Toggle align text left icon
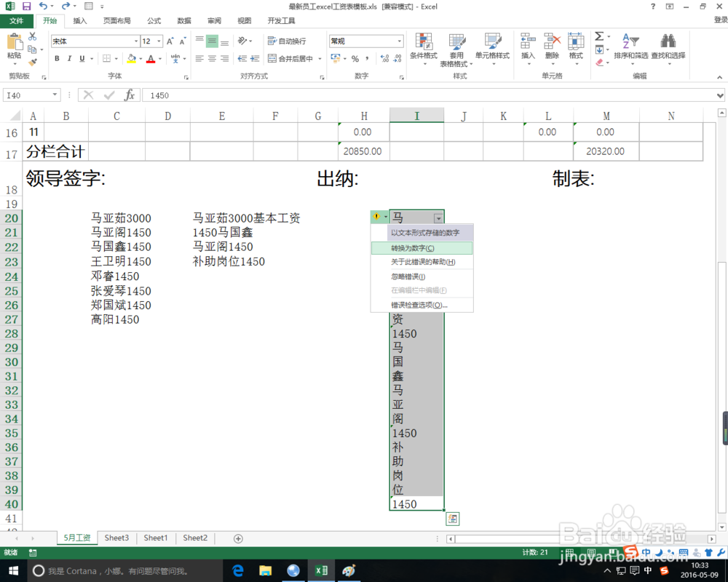Screen dimensions: 728x582 [x=199, y=58]
